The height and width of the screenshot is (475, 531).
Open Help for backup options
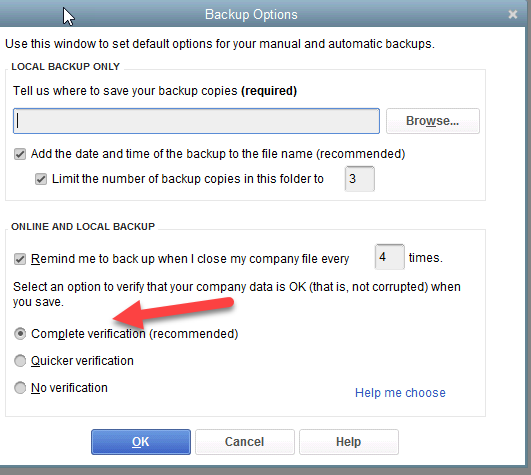click(348, 442)
